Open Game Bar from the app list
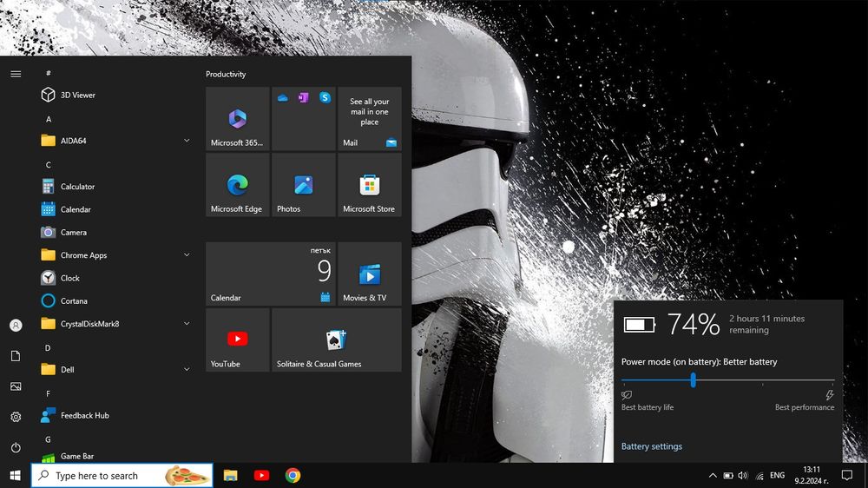 115,456
